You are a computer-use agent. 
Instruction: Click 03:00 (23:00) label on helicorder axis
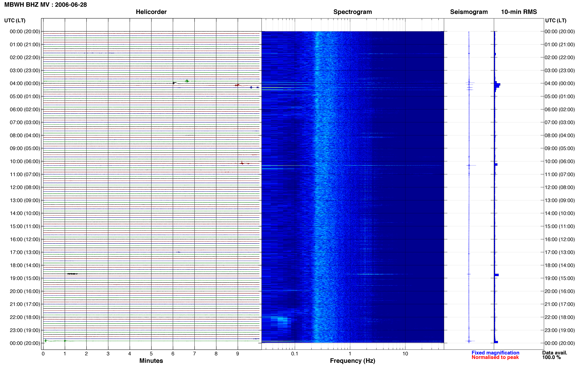tap(25, 71)
